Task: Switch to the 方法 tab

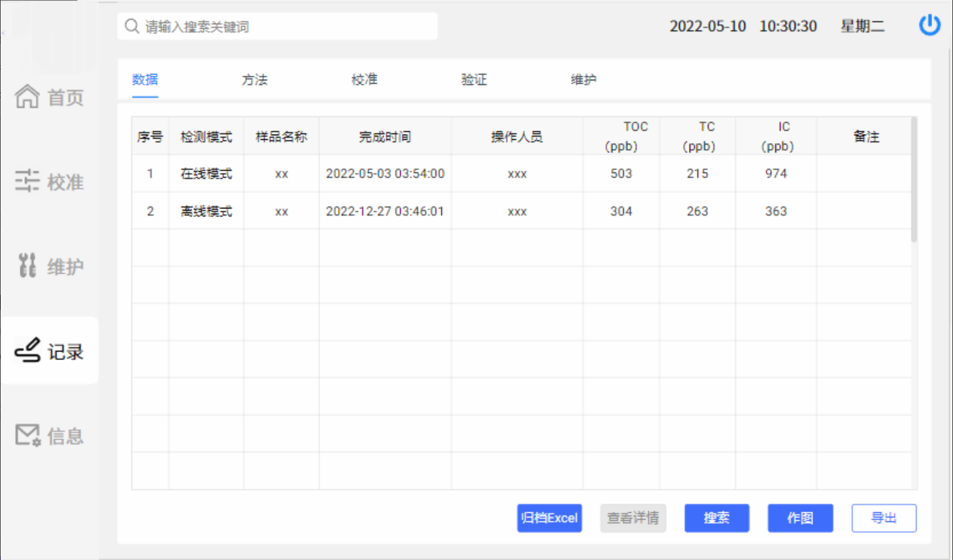Action: pyautogui.click(x=254, y=80)
